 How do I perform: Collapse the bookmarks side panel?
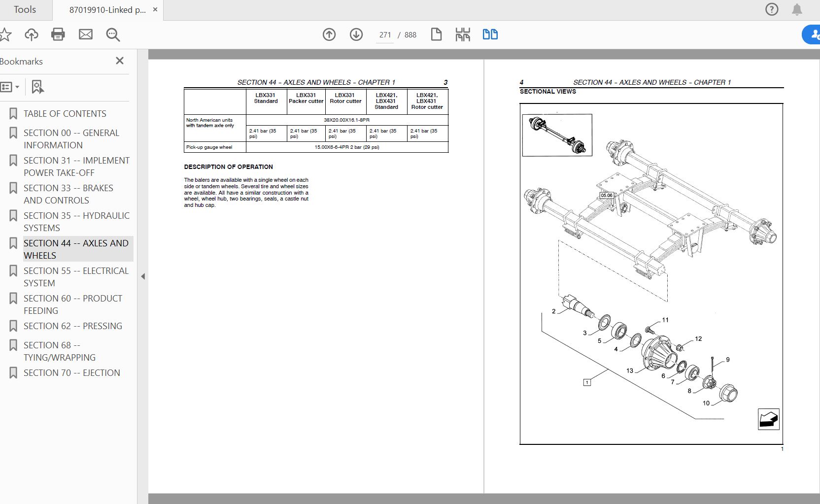click(x=143, y=276)
